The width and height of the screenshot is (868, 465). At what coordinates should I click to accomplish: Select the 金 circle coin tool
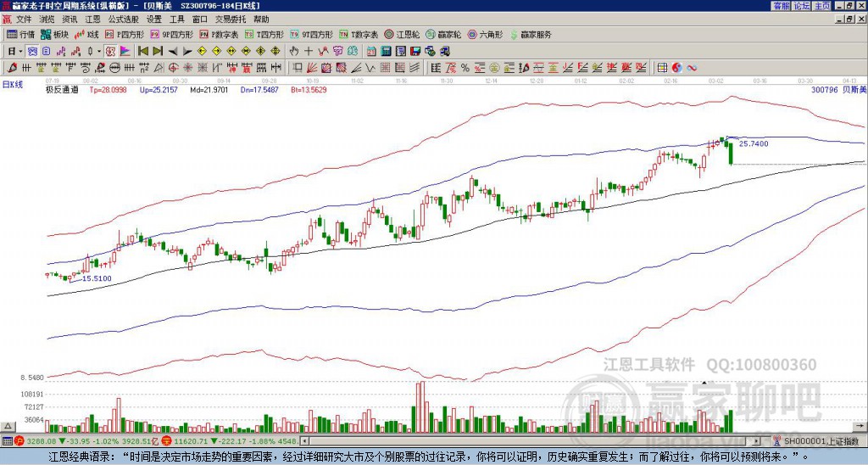494,68
